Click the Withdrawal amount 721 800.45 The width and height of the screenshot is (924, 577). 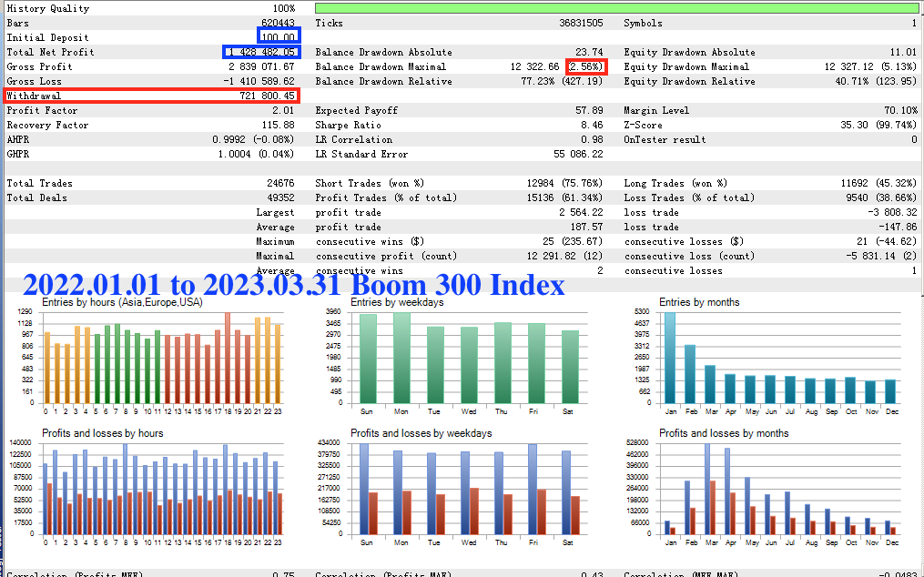[x=267, y=96]
